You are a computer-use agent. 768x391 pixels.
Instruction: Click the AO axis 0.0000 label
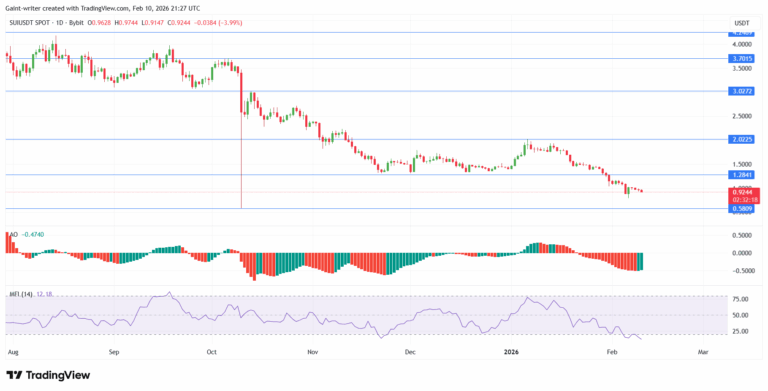(742, 253)
